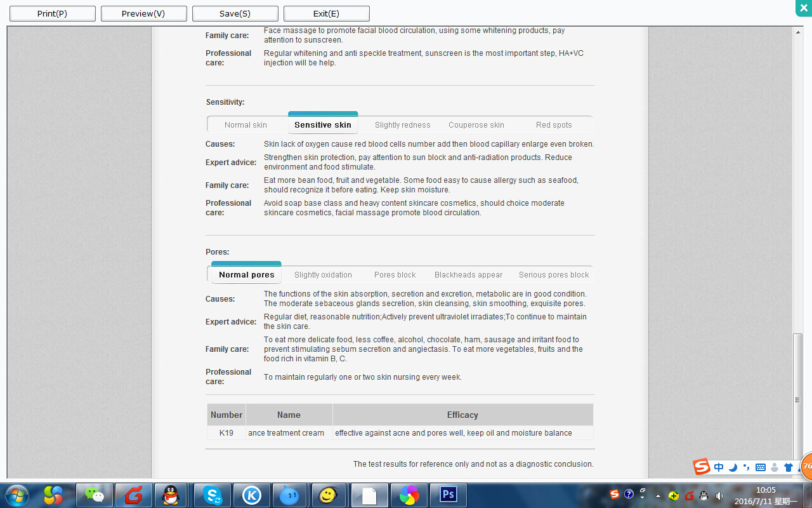
Task: Click the Print(P) button
Action: tap(53, 13)
